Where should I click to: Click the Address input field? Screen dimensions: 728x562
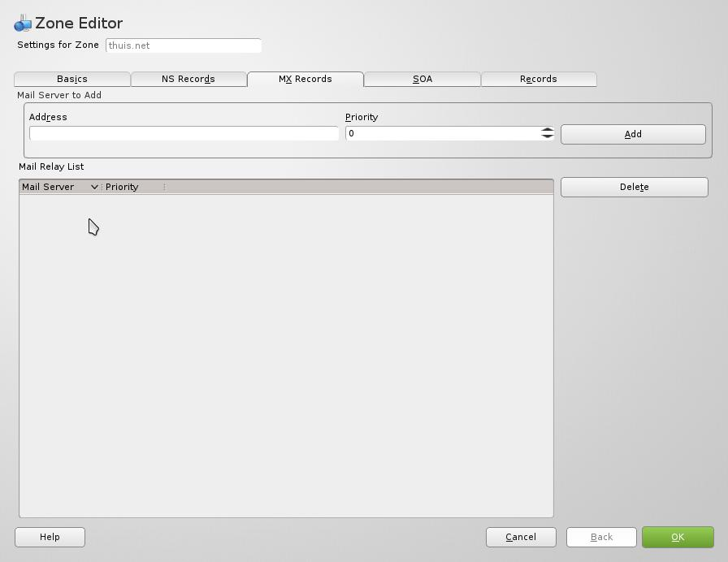tap(184, 133)
